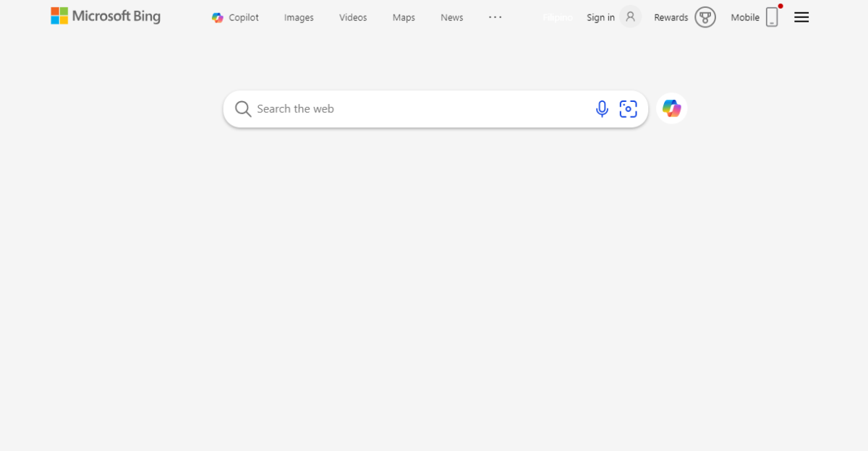Start voice search with the microphone
868x451 pixels.
coord(602,109)
